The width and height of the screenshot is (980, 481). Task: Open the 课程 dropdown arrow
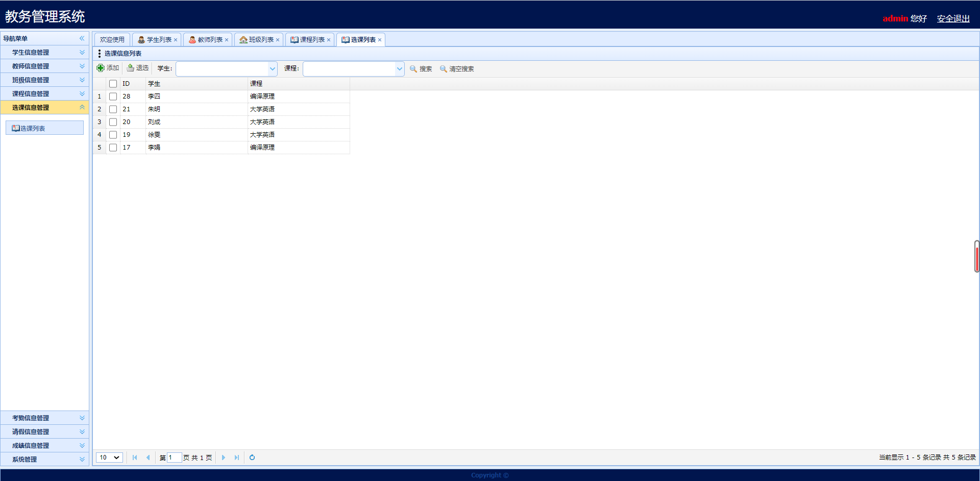400,68
